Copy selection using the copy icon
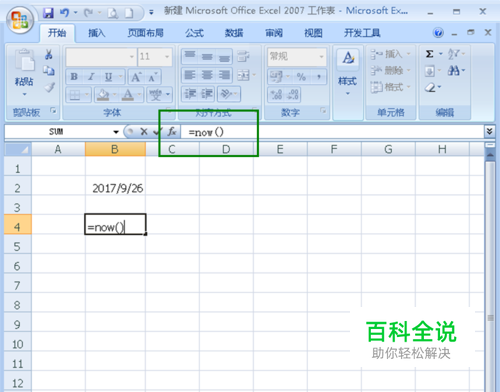 (49, 70)
